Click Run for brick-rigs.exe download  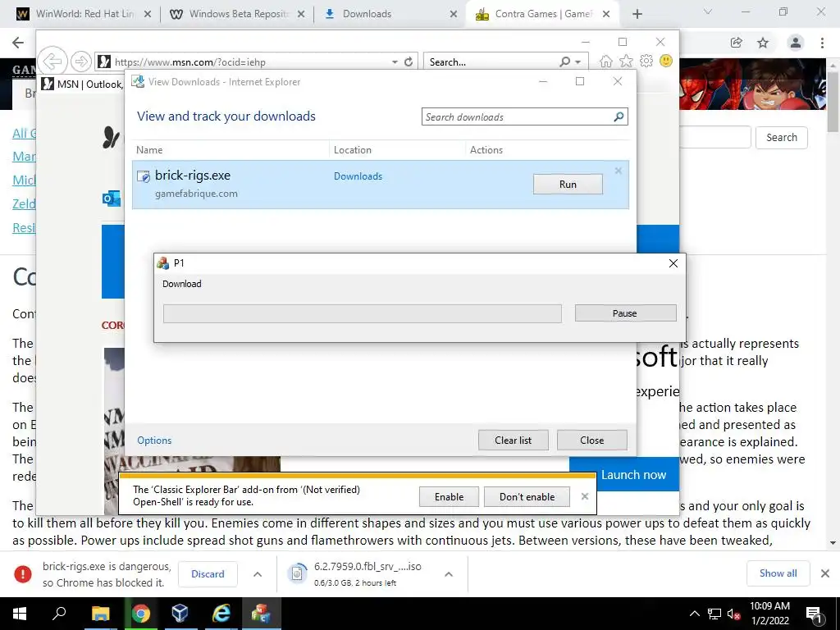click(568, 185)
